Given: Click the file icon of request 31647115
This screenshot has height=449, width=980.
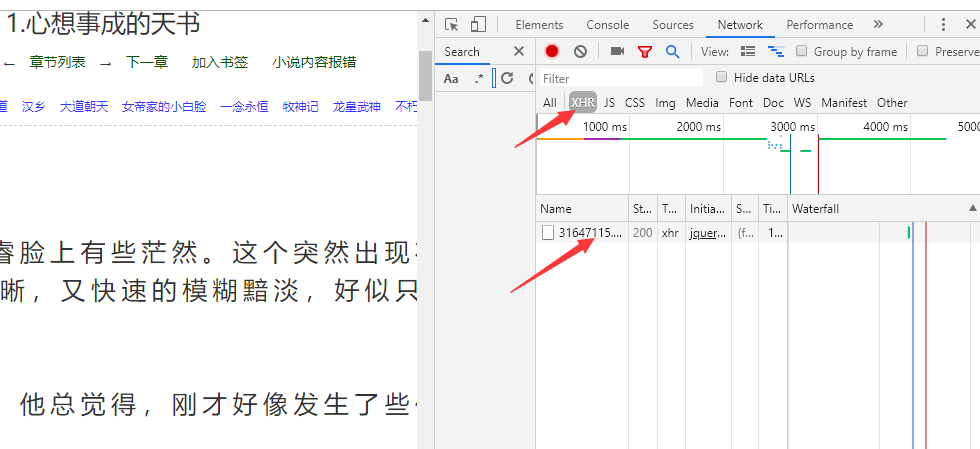Looking at the screenshot, I should click(x=548, y=233).
